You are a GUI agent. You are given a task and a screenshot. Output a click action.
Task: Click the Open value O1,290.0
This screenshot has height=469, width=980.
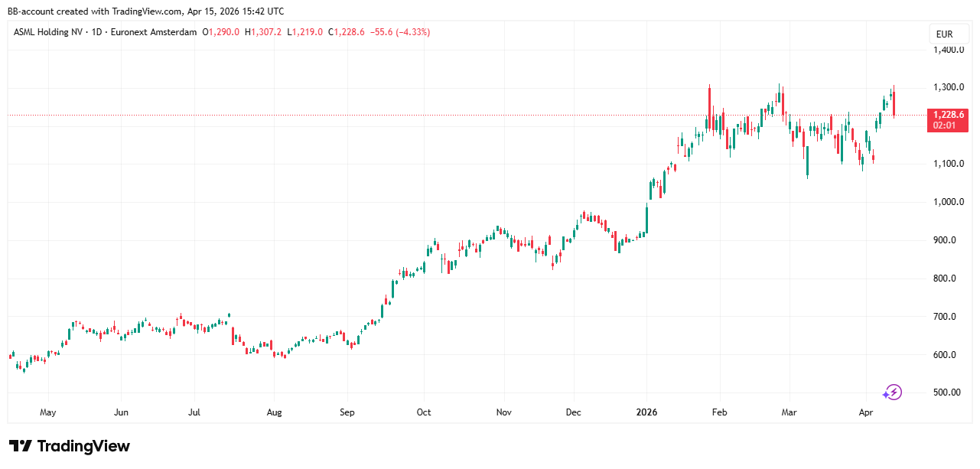221,32
